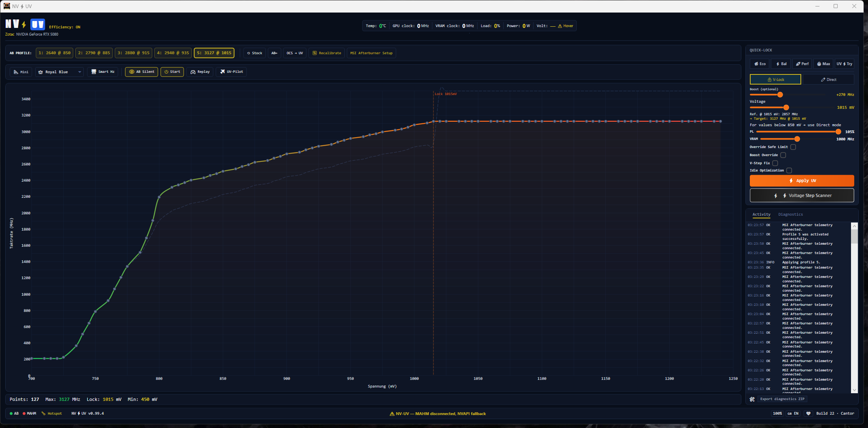868x428 pixels.
Task: Click the Smart Hz button
Action: (x=103, y=72)
